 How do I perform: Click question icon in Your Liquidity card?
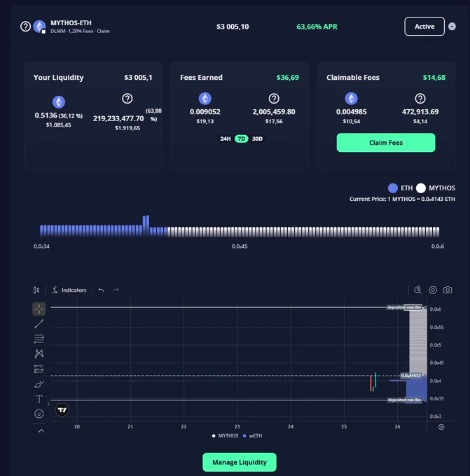coord(127,99)
